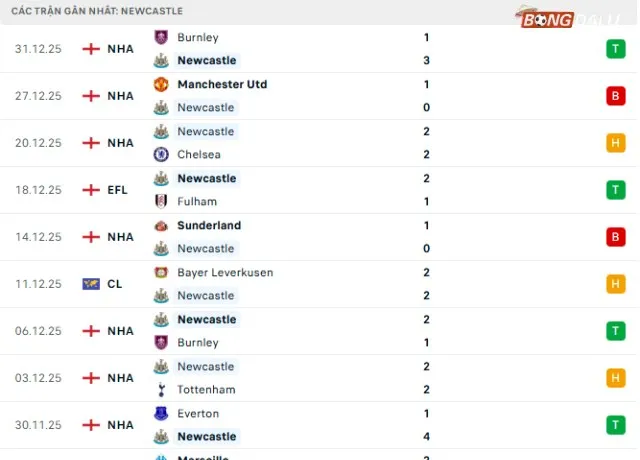Click the England flag for 03.12.25 match
The image size is (640, 460).
tap(91, 378)
